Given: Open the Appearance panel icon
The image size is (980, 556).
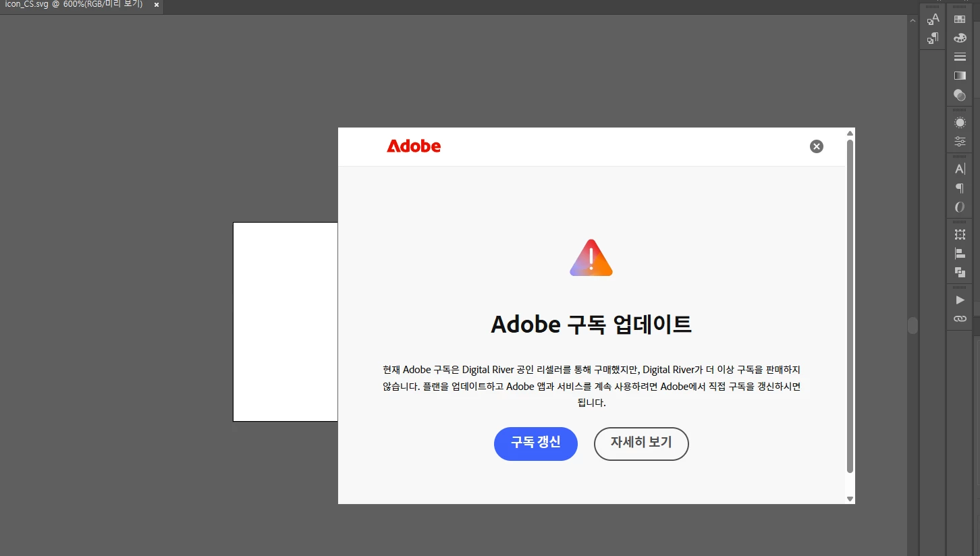Looking at the screenshot, I should pyautogui.click(x=959, y=123).
